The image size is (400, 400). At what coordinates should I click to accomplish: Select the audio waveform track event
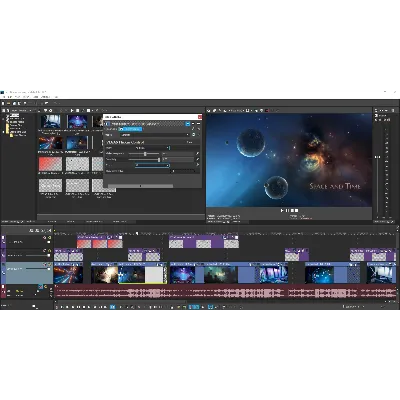coord(225,293)
